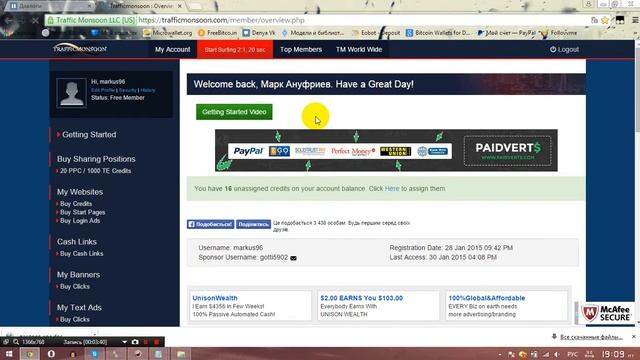The width and height of the screenshot is (640, 360).
Task: Expand Getting Started in the sidebar
Action: click(x=89, y=135)
